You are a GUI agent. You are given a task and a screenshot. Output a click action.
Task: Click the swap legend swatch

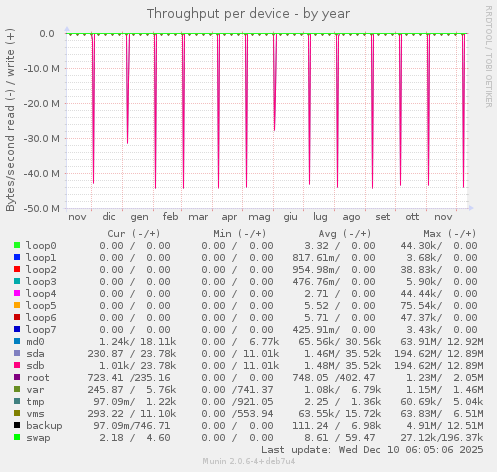pos(17,437)
